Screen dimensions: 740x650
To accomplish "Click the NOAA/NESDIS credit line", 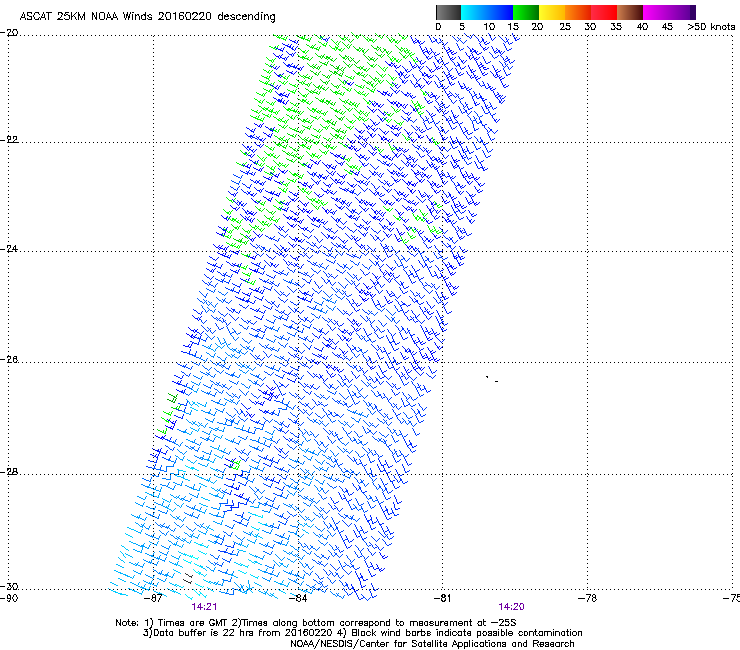I will click(432, 644).
